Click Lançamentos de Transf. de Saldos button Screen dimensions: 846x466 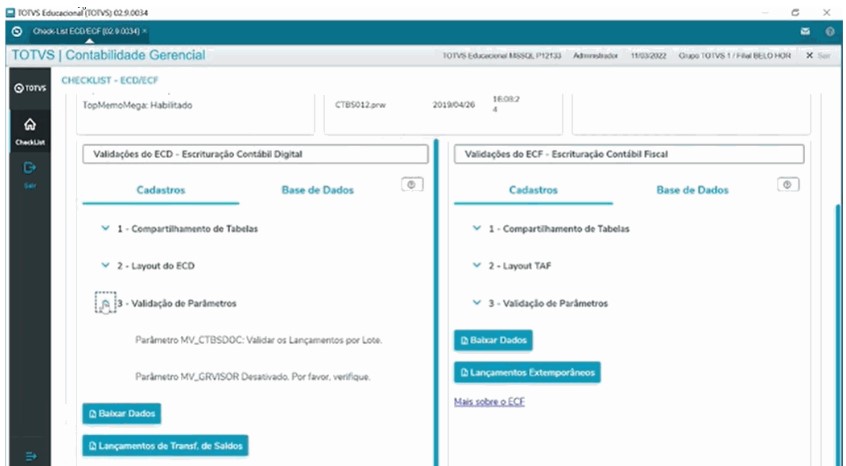point(165,446)
